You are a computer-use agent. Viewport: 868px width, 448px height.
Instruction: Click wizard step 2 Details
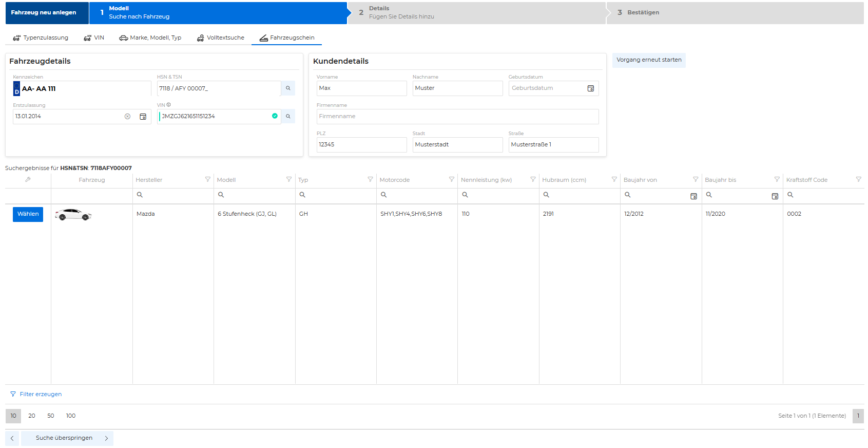coord(476,13)
